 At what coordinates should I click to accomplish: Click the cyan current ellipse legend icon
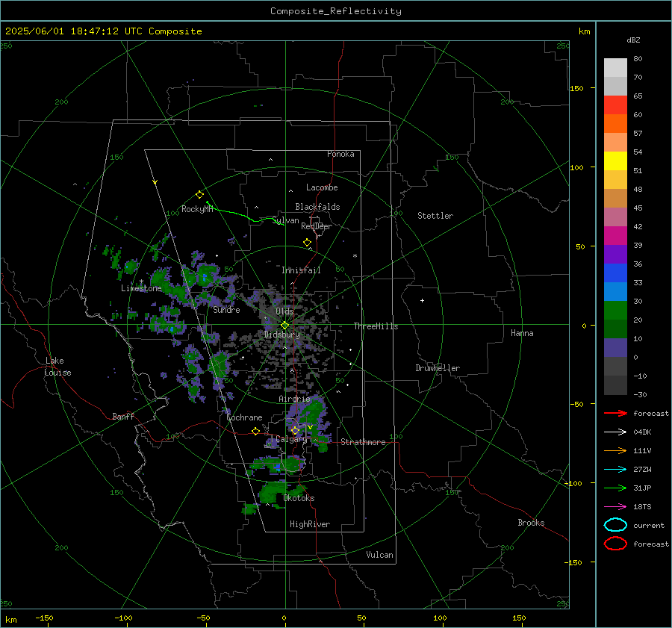click(x=615, y=525)
